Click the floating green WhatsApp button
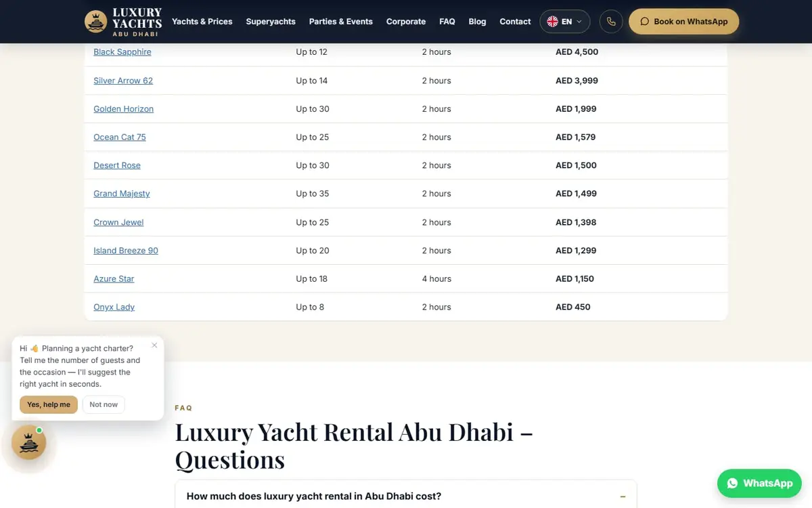Image resolution: width=812 pixels, height=508 pixels. click(759, 483)
